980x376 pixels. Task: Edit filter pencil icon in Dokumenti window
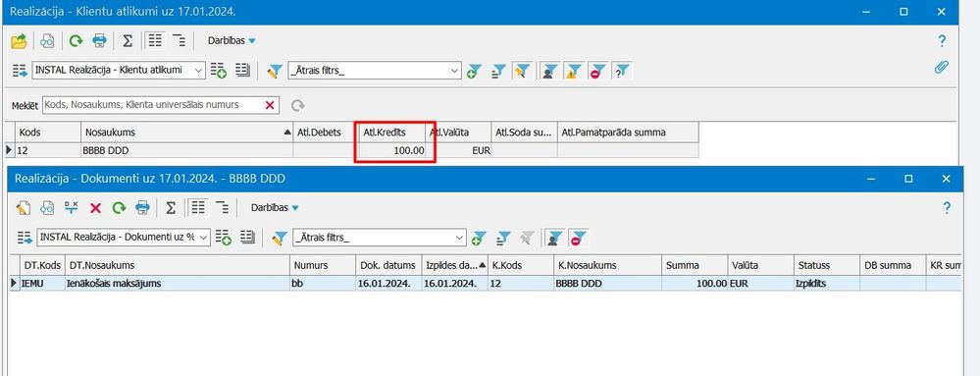point(280,238)
